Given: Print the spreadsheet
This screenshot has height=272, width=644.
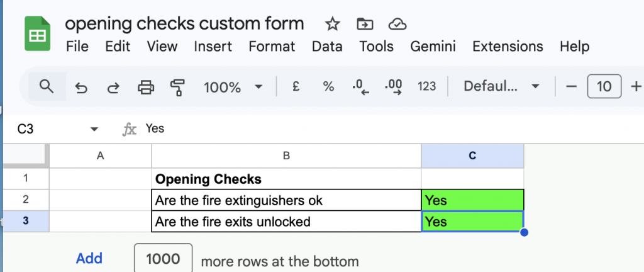Looking at the screenshot, I should 146,87.
